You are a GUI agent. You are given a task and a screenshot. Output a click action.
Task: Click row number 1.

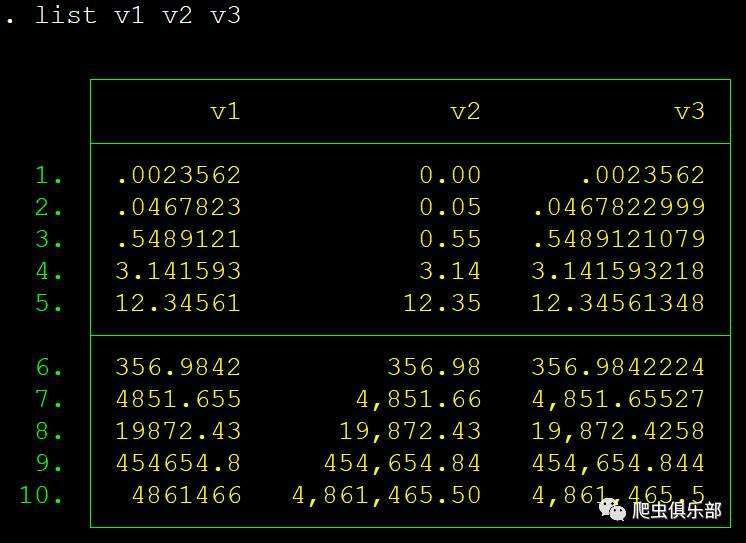tap(49, 175)
